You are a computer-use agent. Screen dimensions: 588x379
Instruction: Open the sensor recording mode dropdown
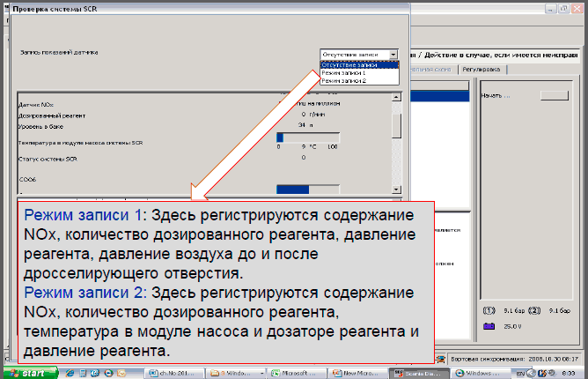[393, 55]
